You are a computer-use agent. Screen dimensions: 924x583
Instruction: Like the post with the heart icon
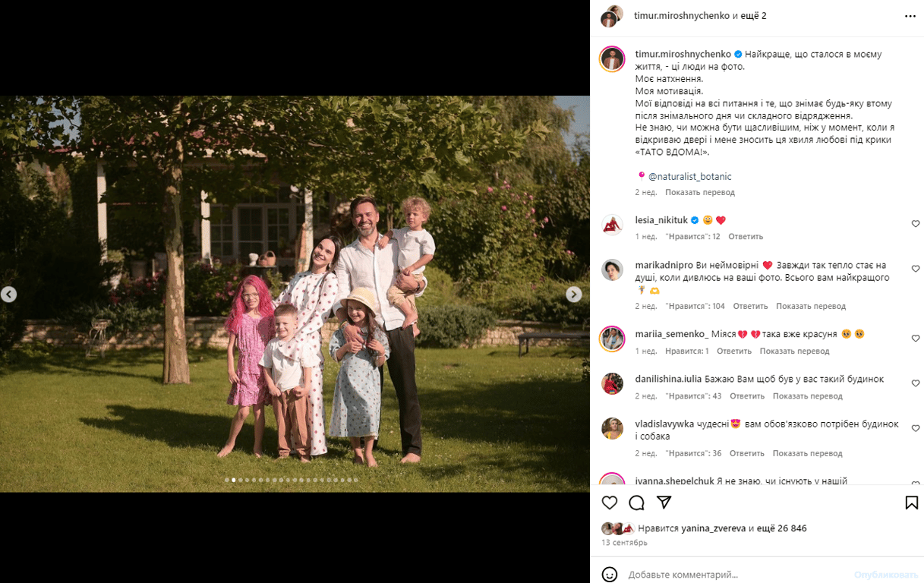coord(610,503)
